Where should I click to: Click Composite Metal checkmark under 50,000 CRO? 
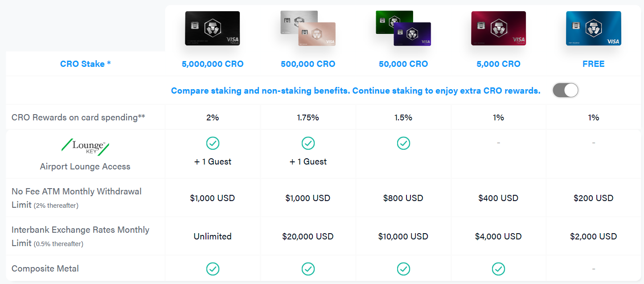coord(403,269)
